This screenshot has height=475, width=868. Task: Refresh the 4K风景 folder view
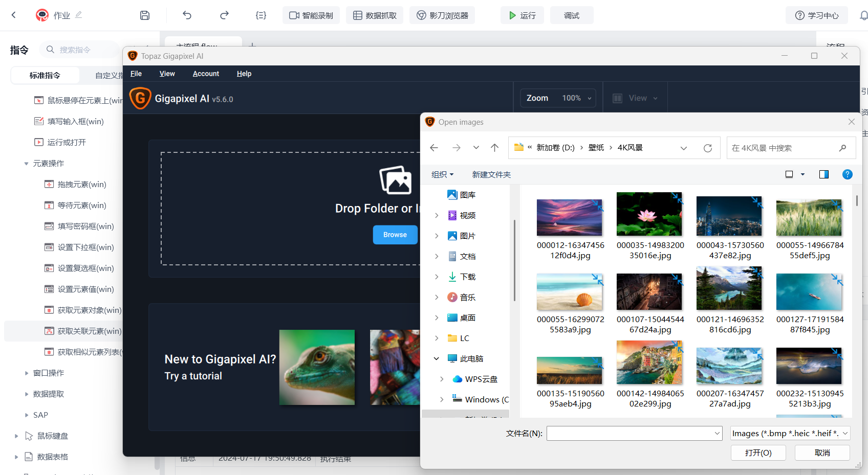pyautogui.click(x=708, y=148)
